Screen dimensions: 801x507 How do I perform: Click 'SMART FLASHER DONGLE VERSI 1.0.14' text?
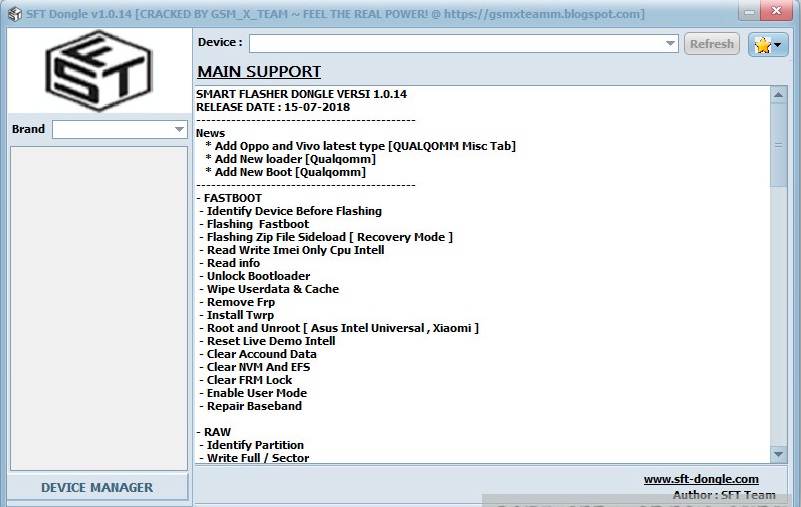301,94
